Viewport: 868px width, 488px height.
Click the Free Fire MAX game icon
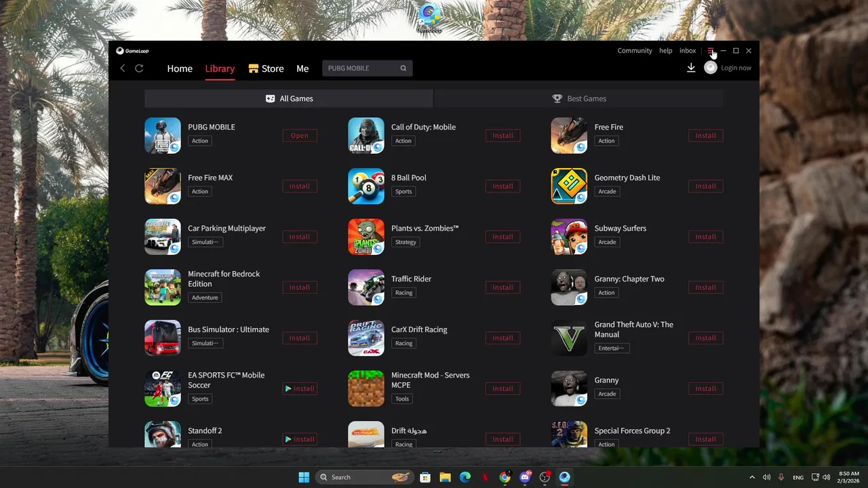tap(163, 186)
